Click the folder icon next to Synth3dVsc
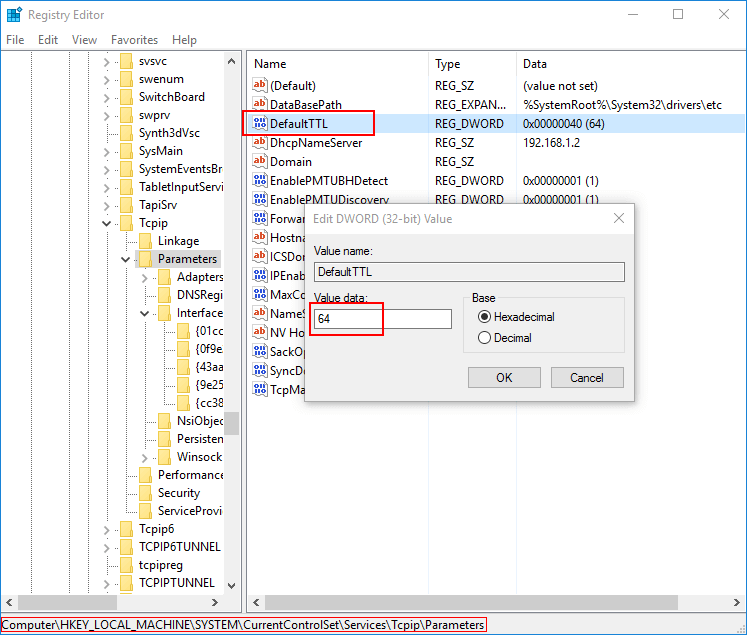Viewport: 747px width, 635px height. click(x=126, y=133)
